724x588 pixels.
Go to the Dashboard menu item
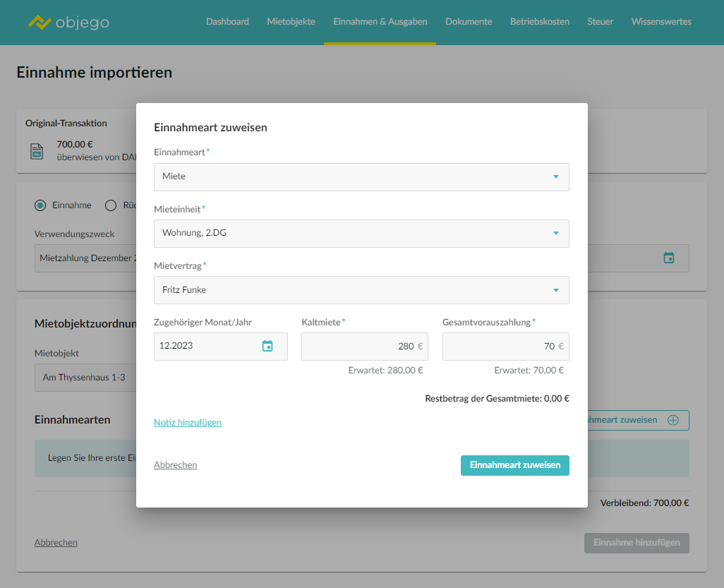[227, 22]
